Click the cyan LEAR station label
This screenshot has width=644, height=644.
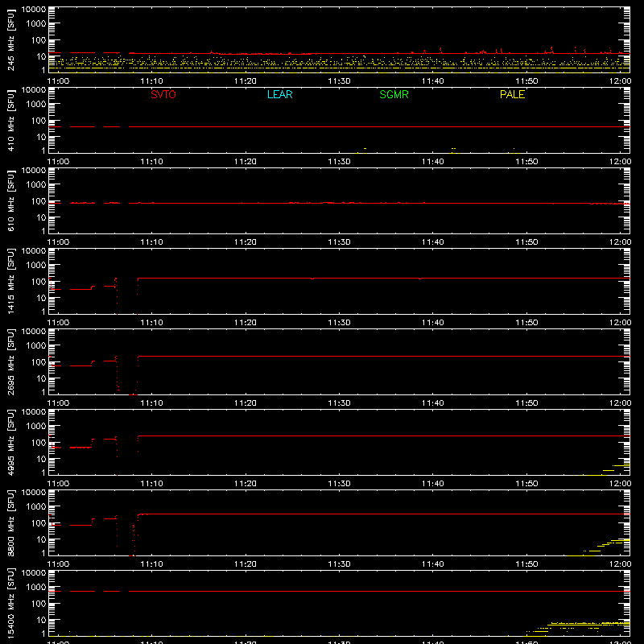[279, 94]
